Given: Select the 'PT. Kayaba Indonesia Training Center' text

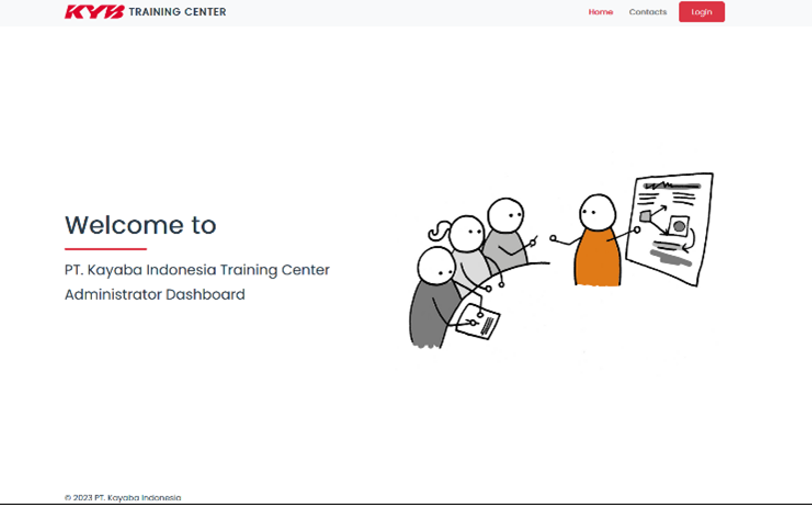Looking at the screenshot, I should coord(197,270).
